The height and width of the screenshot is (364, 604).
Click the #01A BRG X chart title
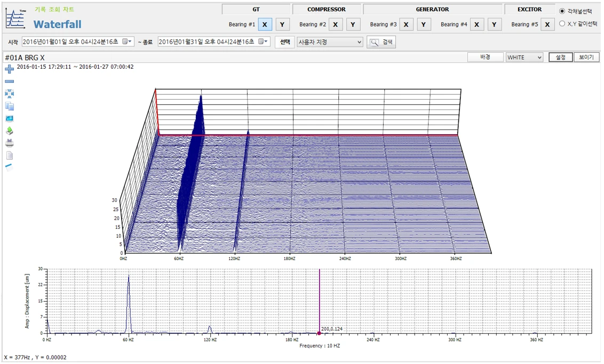pos(25,58)
